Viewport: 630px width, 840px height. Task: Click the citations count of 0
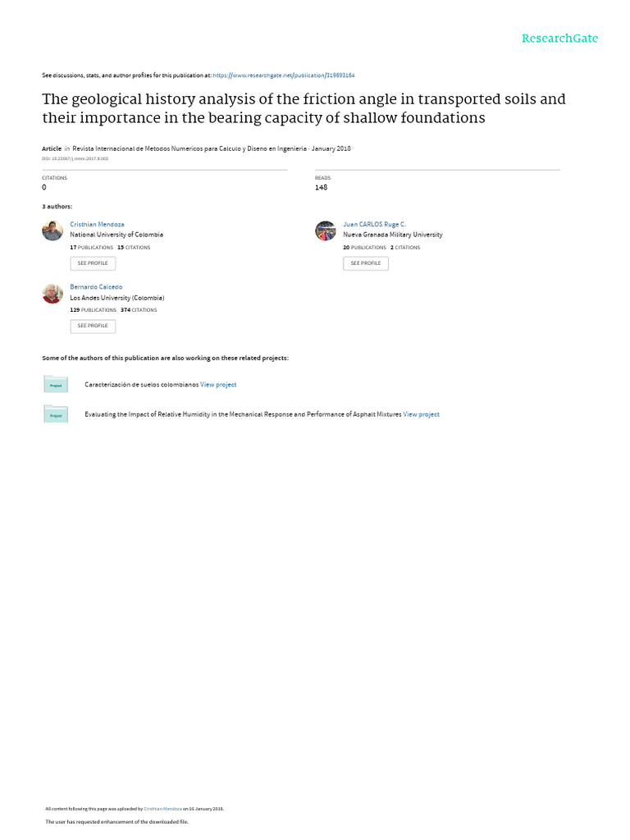(x=44, y=188)
